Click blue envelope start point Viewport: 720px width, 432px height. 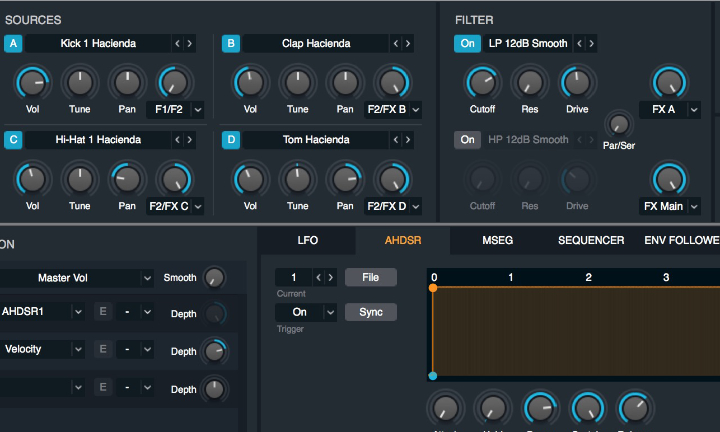point(433,376)
